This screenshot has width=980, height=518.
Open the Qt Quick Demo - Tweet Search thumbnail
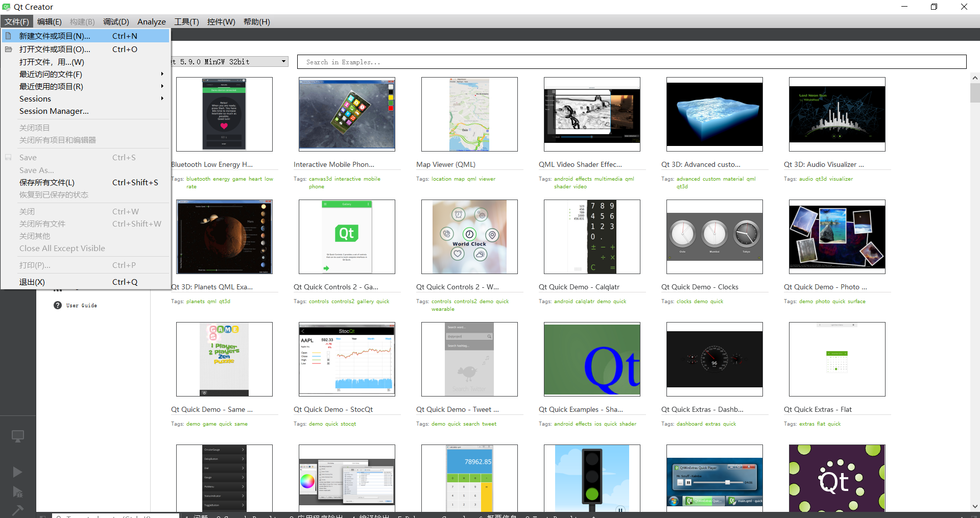click(x=469, y=359)
